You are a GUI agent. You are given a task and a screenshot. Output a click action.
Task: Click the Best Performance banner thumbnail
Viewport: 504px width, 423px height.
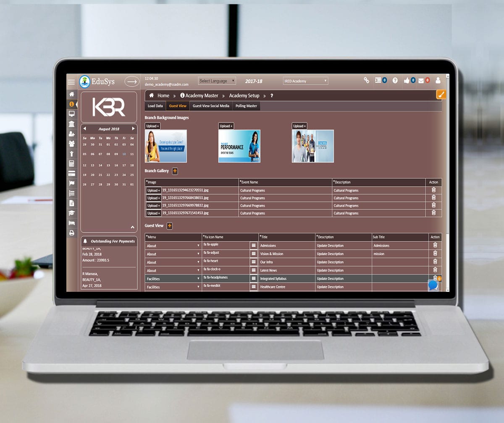tap(239, 146)
